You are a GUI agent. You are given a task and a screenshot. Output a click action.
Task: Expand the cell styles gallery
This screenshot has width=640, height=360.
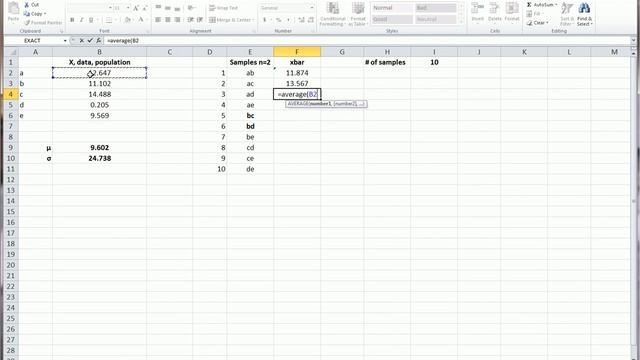(461, 21)
